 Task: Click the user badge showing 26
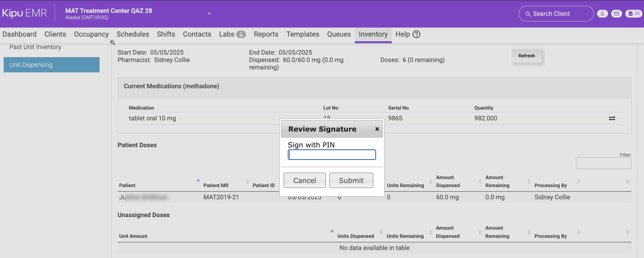[634, 14]
